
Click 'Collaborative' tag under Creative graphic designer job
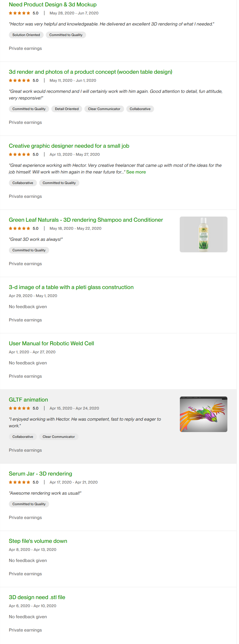tap(23, 183)
